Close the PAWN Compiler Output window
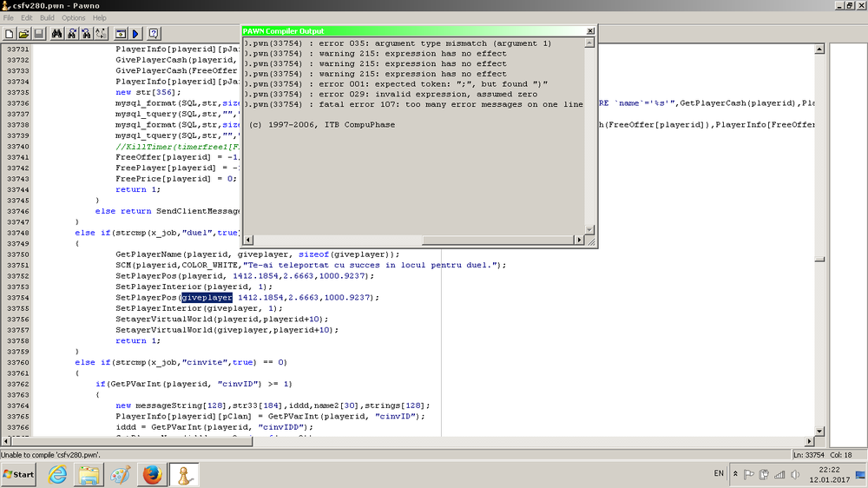The image size is (868, 488). point(590,31)
